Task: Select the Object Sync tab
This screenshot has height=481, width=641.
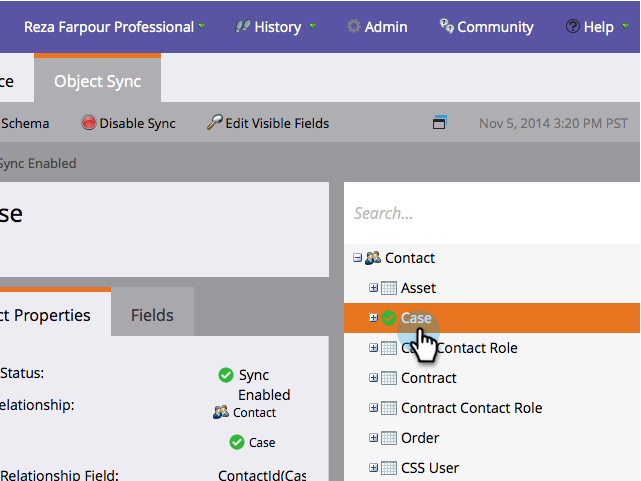Action: click(x=97, y=81)
